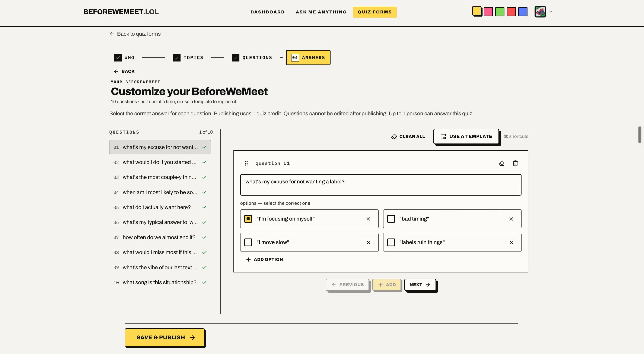
Task: Go to the QUESTIONS step
Action: 252,57
